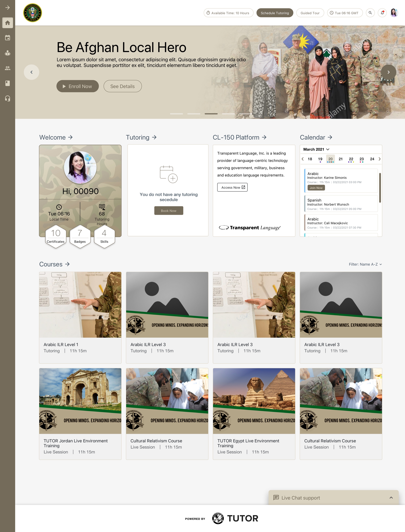Show previous calendar week

303,159
